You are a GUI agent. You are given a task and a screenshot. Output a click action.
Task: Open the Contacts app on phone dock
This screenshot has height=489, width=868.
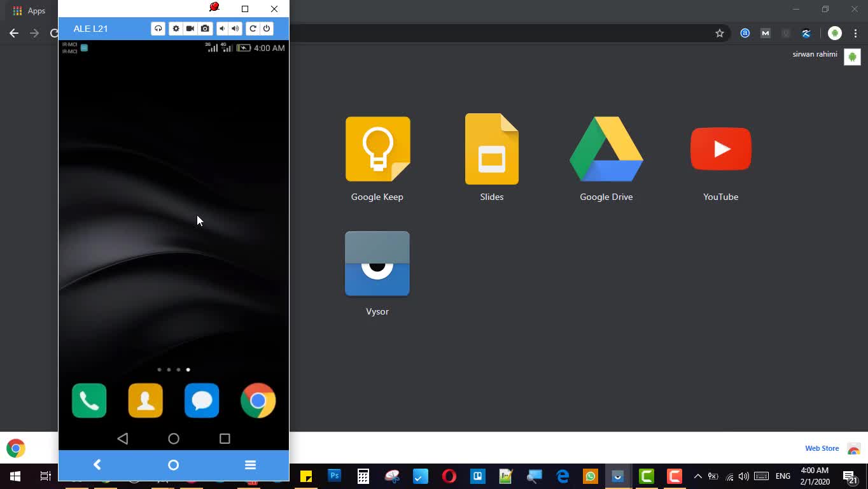coord(146,400)
